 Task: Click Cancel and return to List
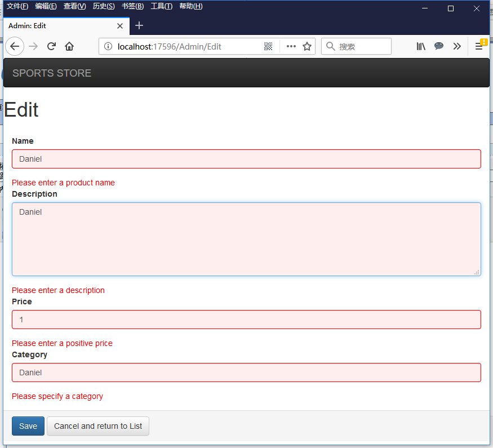(x=98, y=426)
